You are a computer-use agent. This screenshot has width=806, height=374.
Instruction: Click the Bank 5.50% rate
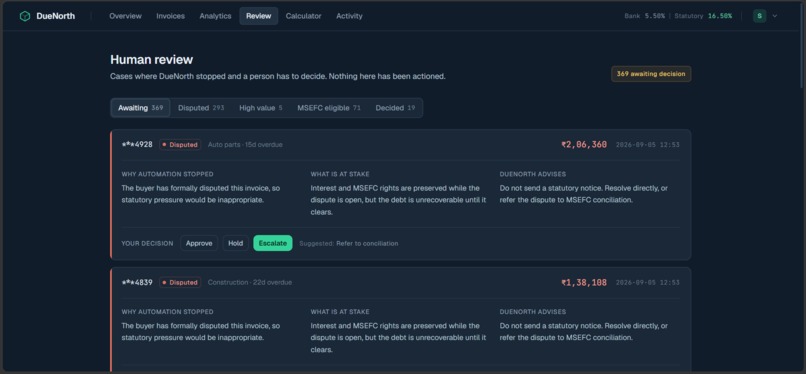click(645, 16)
